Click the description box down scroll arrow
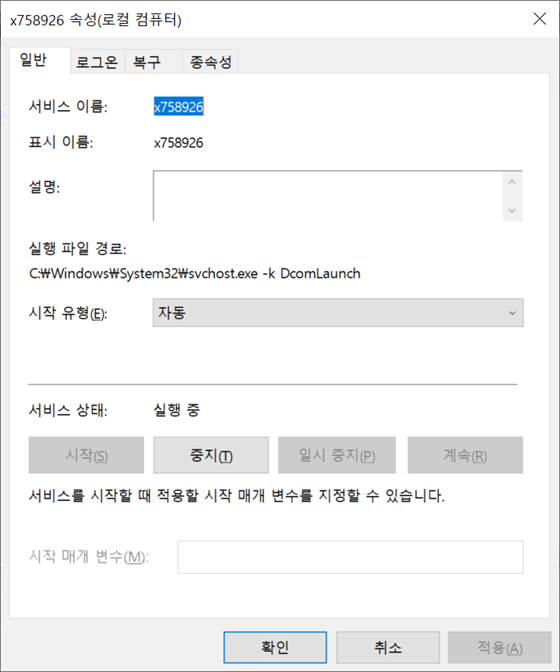Screen dimensions: 560x672 512,210
